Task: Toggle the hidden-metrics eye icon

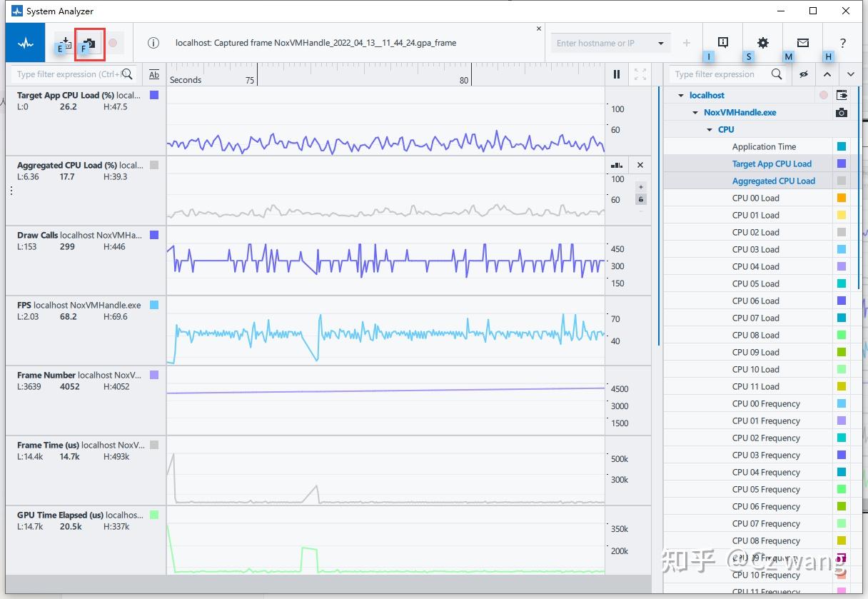Action: coord(804,74)
